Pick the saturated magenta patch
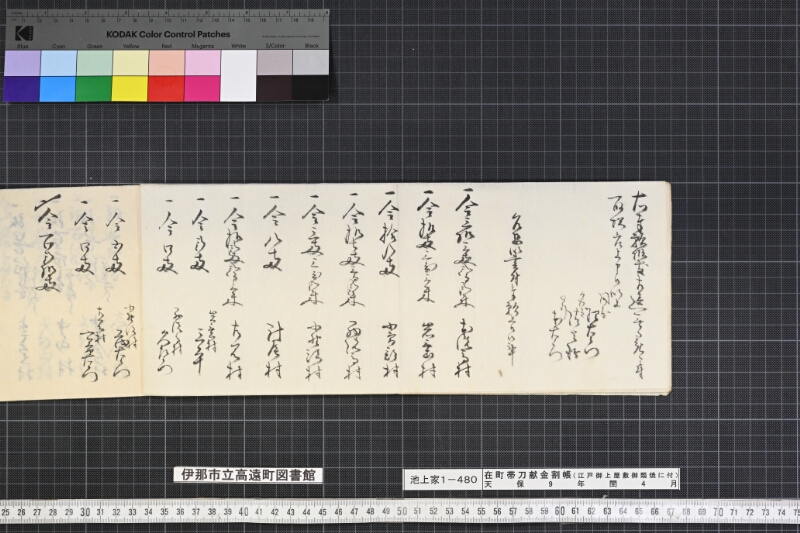 (203, 88)
